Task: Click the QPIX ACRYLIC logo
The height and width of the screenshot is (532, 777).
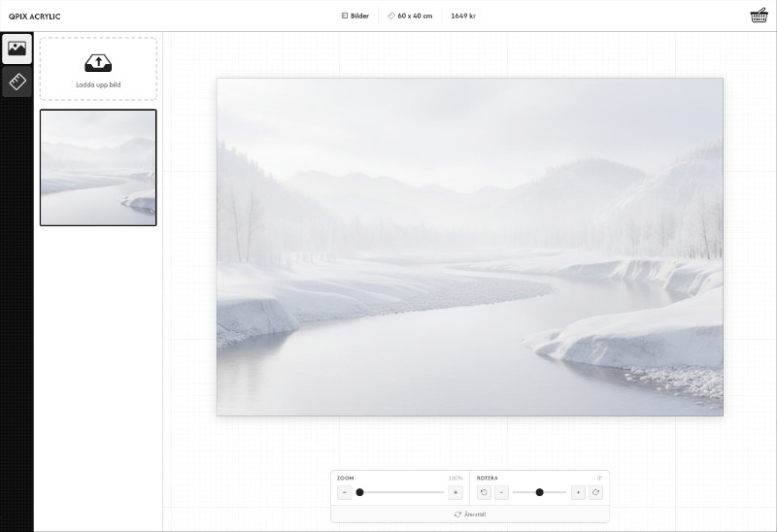Action: (34, 17)
